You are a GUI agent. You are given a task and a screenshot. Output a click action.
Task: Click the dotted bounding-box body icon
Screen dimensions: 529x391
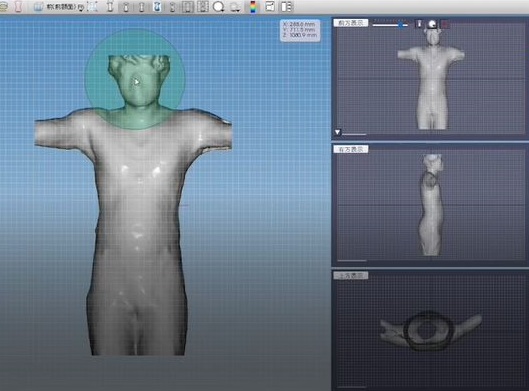pos(92,7)
